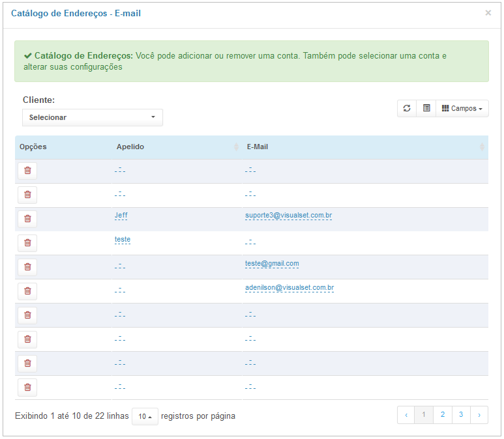Viewport: 504px width, 439px height.
Task: Edit the teste nickname link
Action: click(123, 239)
